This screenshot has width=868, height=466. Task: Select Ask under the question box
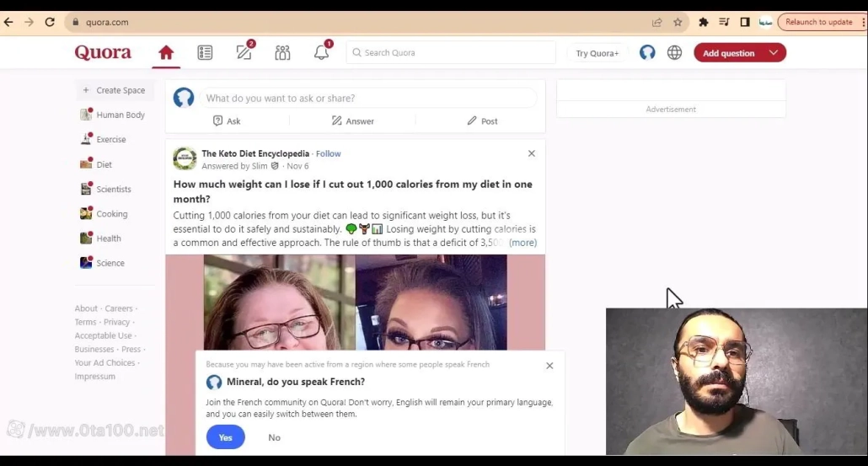(x=227, y=121)
